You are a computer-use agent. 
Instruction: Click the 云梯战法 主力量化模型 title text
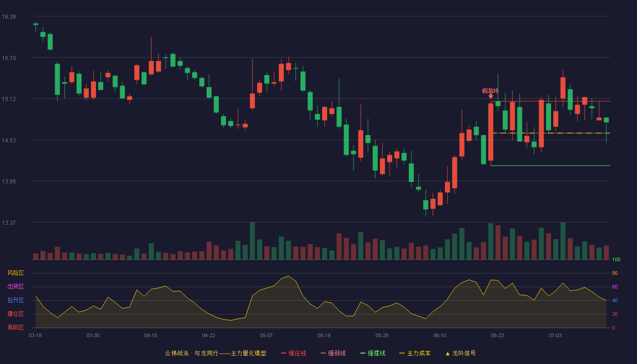(215, 353)
